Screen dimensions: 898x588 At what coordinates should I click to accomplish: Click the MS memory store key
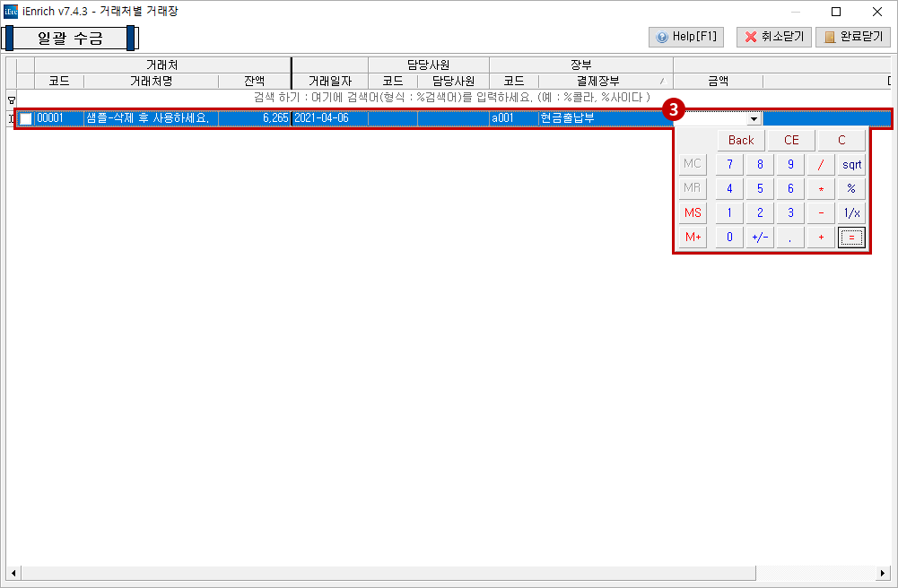click(693, 212)
